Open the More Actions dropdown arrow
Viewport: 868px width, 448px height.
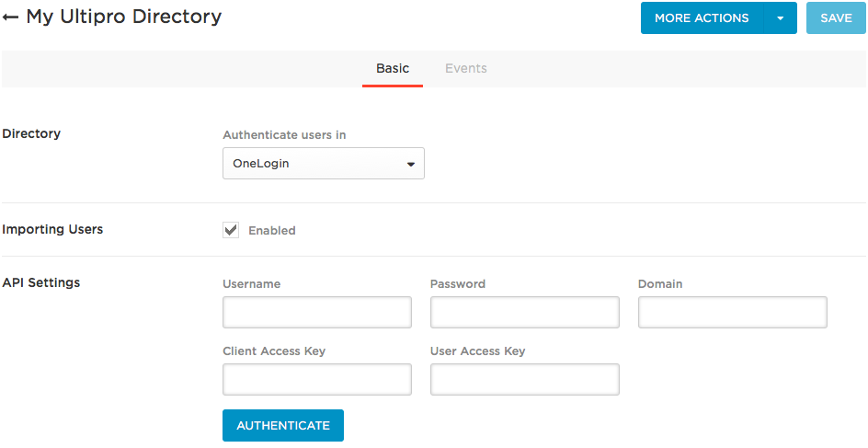pyautogui.click(x=780, y=18)
